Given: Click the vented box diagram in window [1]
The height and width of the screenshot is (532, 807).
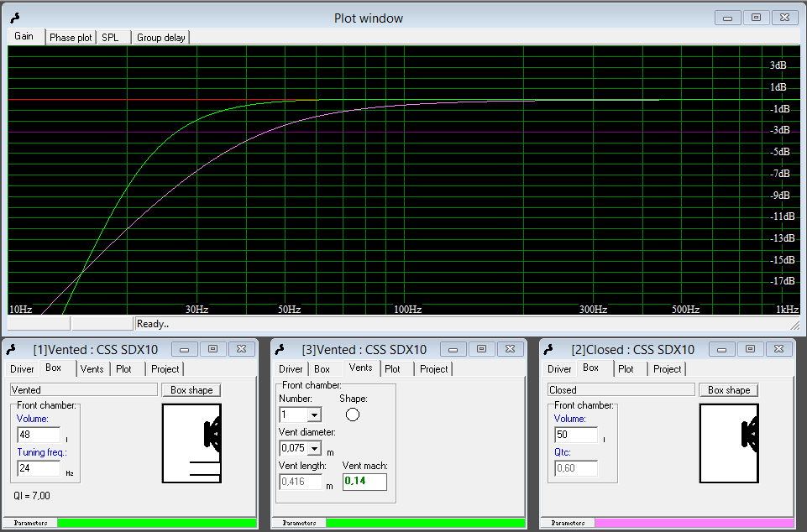Looking at the screenshot, I should (x=191, y=443).
